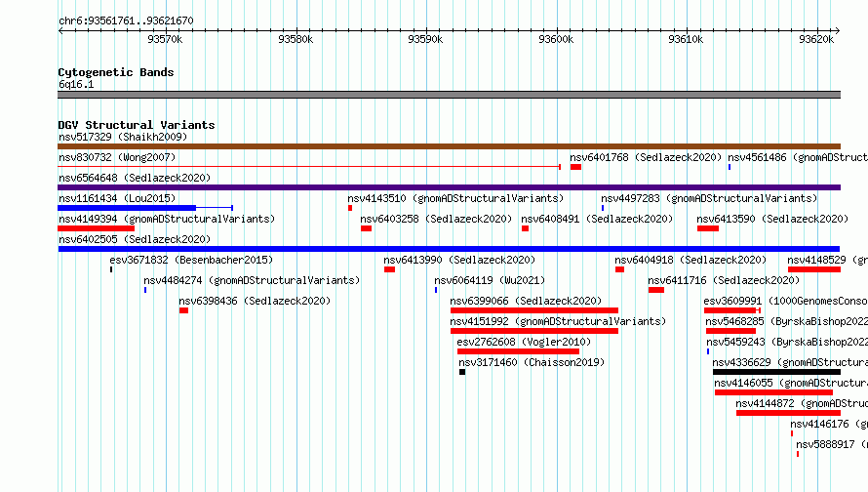Screen dimensions: 868x492
Task: Open the nsv5888917 variant label
Action: pyautogui.click(x=832, y=444)
